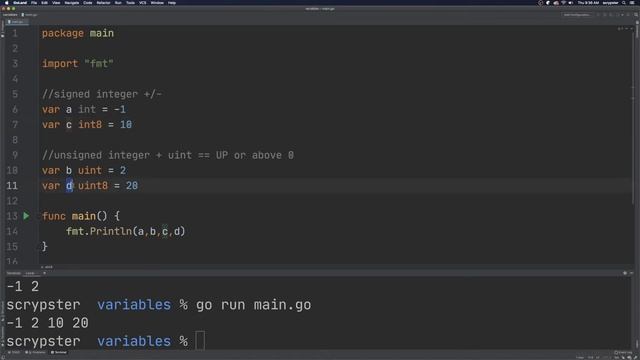The image size is (640, 360).
Task: Click line number 13 in the gutter
Action: (x=12, y=216)
